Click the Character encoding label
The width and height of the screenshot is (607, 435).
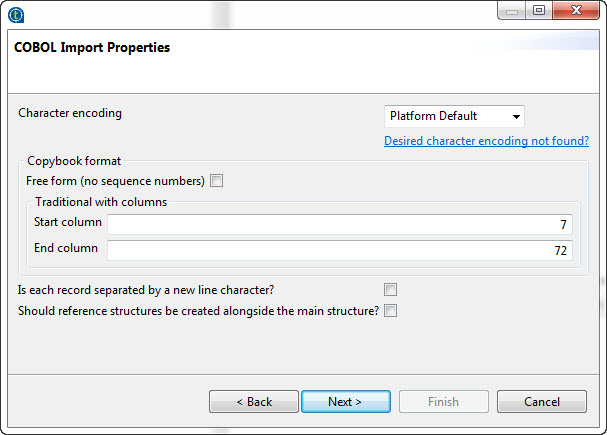click(x=70, y=113)
